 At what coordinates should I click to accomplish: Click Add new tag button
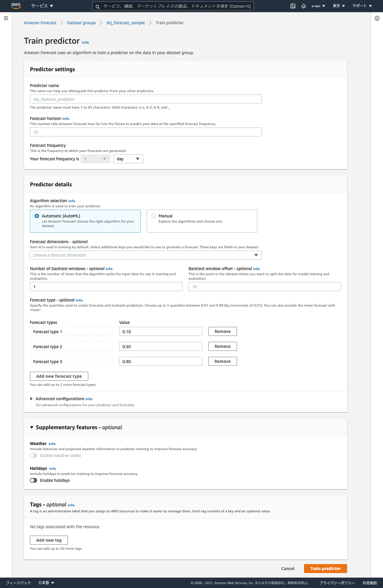[49, 540]
